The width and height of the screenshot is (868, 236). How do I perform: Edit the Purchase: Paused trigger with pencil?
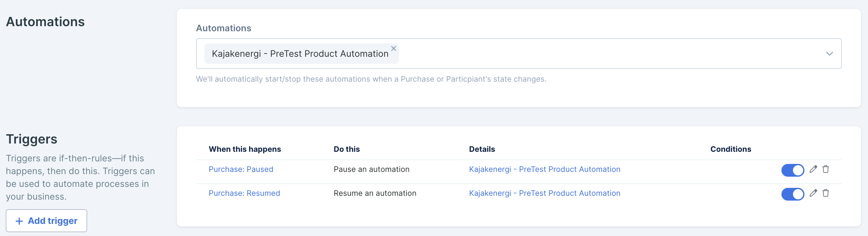pyautogui.click(x=813, y=169)
